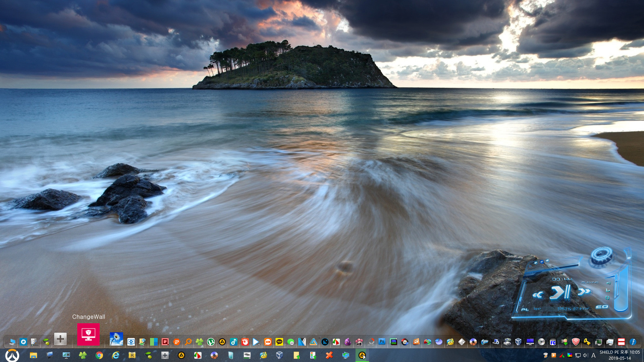This screenshot has width=644, height=362.
Task: Open the clock showing 10:05
Action: [x=620, y=355]
